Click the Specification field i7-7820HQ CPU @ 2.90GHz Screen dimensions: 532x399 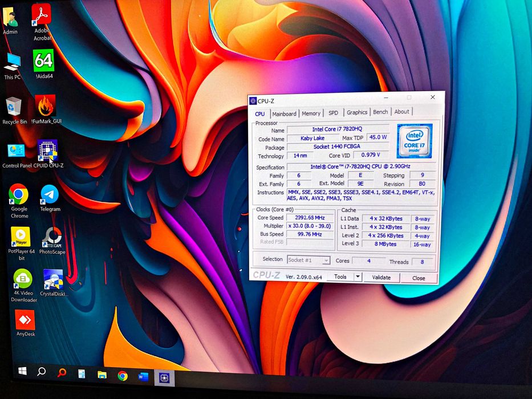click(x=361, y=166)
